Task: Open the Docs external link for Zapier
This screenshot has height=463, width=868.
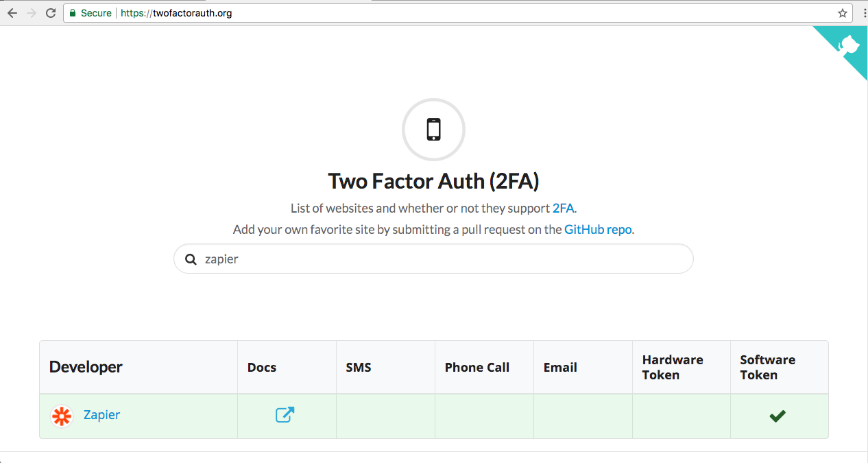Action: [x=286, y=415]
